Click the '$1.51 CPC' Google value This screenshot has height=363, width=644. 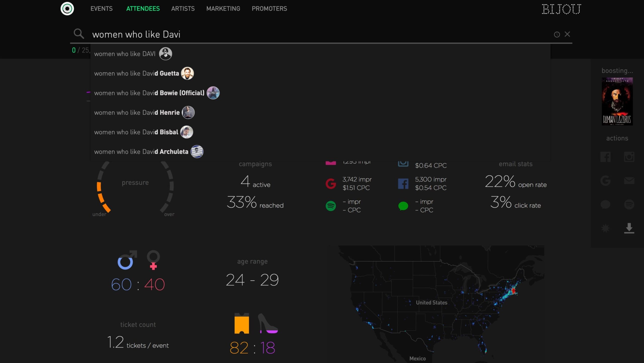[356, 188]
